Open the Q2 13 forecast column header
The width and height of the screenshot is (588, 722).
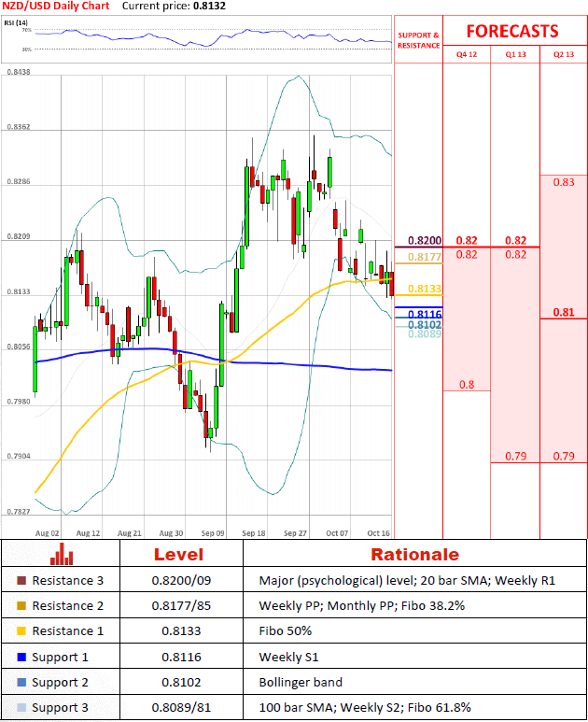pos(564,54)
